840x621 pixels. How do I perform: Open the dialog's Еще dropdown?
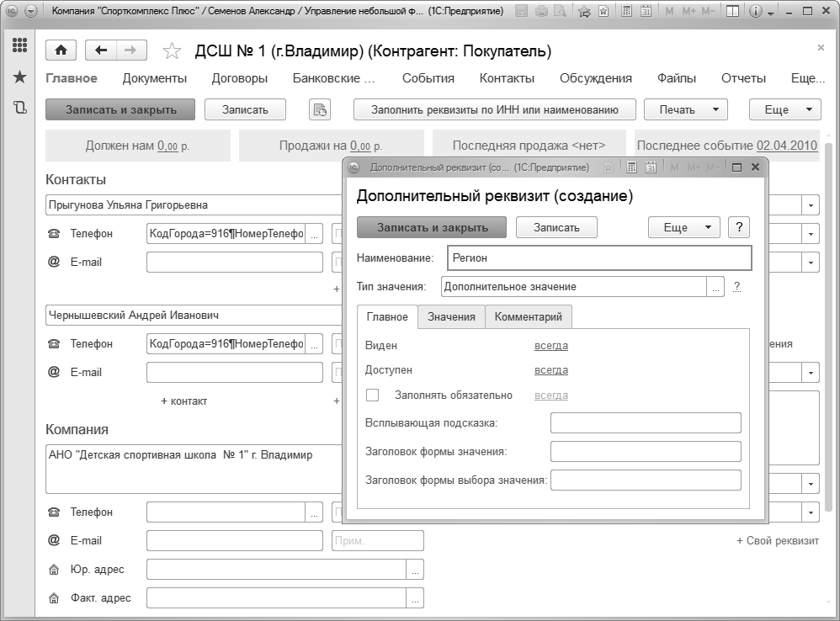[x=684, y=227]
